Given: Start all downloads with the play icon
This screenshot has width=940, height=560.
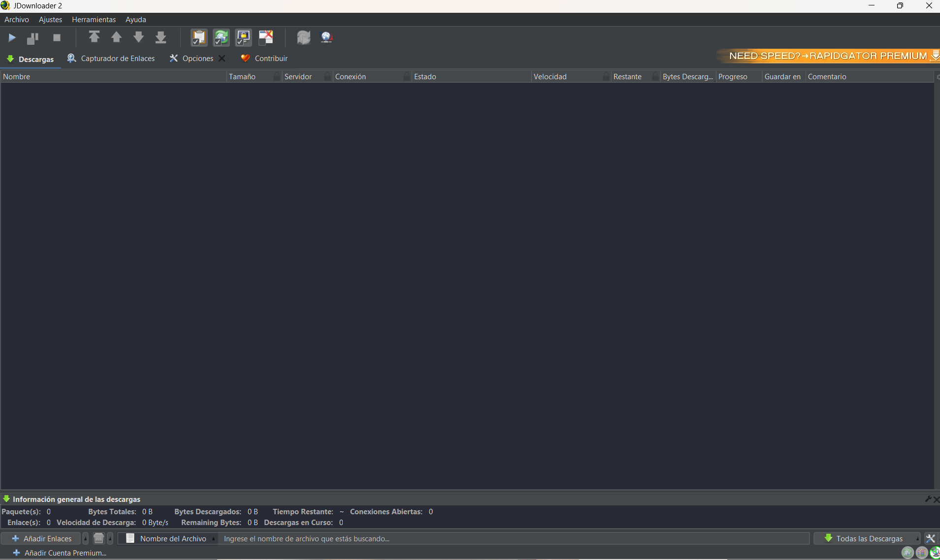Looking at the screenshot, I should coord(12,38).
